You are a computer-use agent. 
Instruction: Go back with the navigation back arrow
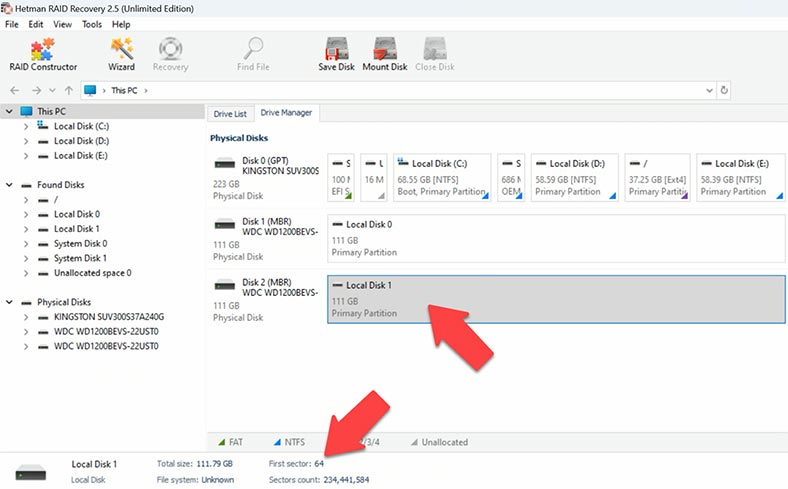click(x=15, y=90)
